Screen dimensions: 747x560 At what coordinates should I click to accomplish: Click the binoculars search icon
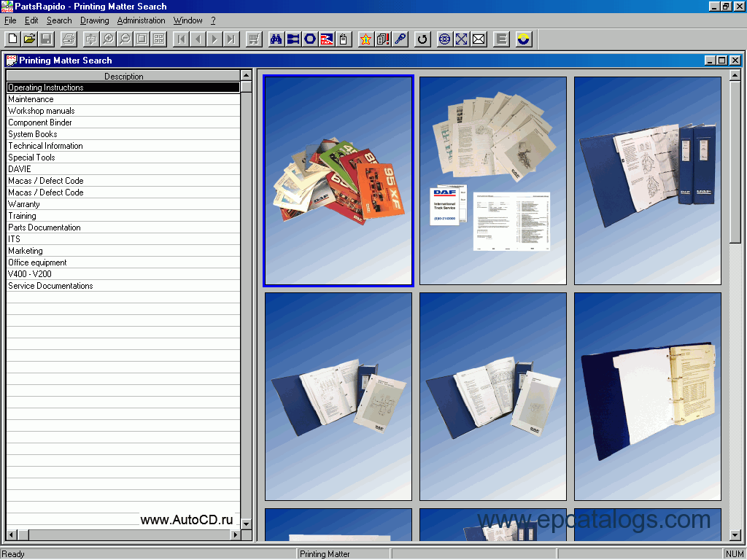click(276, 39)
